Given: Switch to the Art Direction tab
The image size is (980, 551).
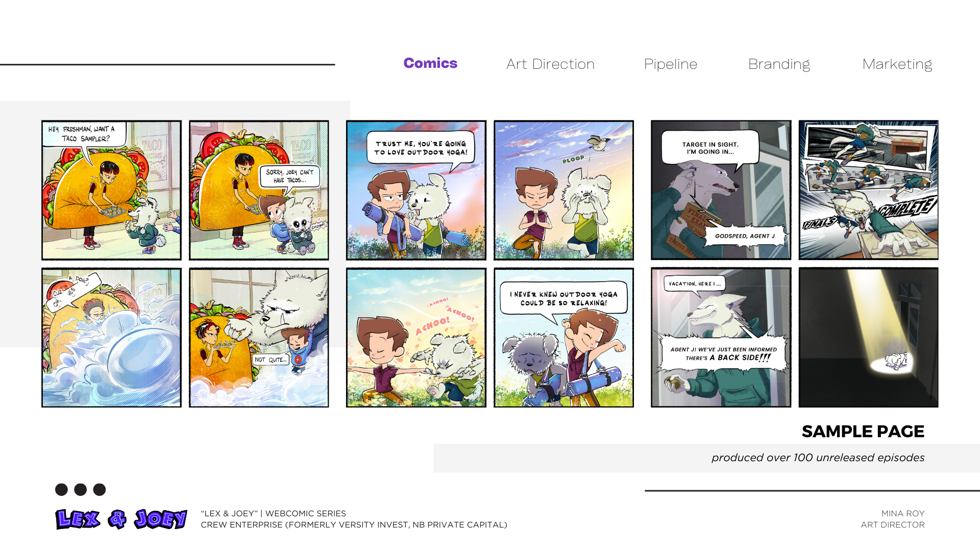Looking at the screenshot, I should pos(550,64).
